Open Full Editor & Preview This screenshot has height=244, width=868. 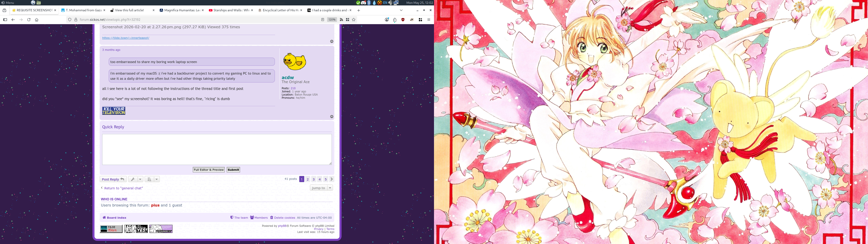(209, 170)
